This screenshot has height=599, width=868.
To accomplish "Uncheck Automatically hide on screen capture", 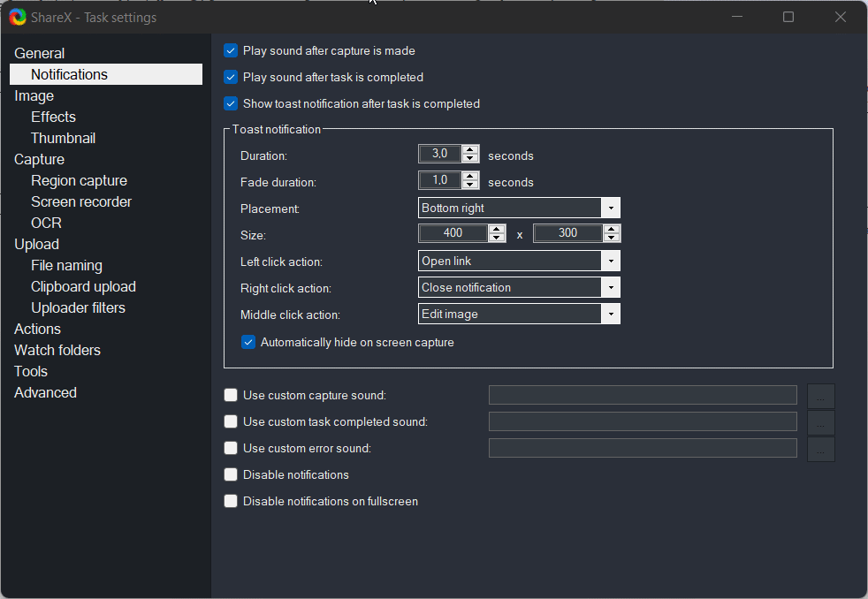I will 248,342.
